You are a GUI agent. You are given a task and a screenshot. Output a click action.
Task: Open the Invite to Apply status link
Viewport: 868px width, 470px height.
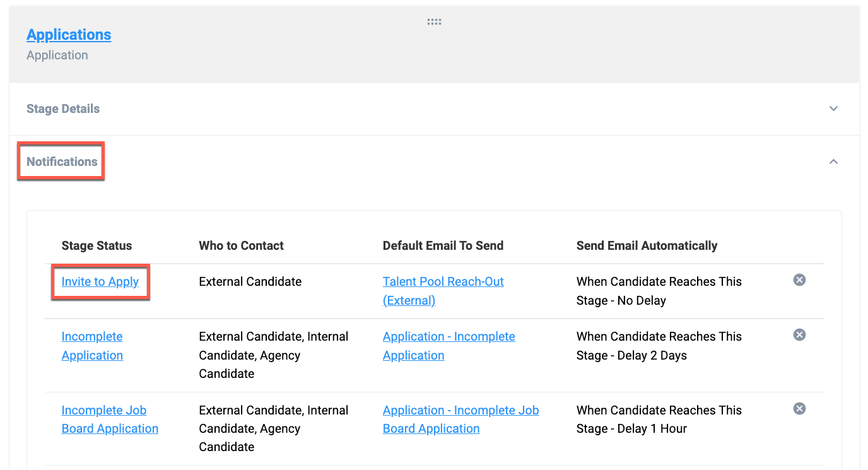tap(100, 281)
